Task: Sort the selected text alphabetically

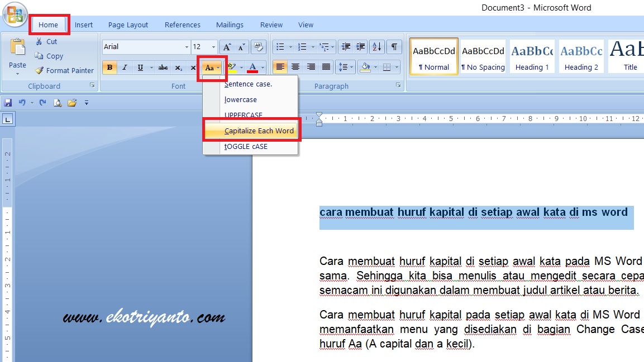Action: point(376,47)
